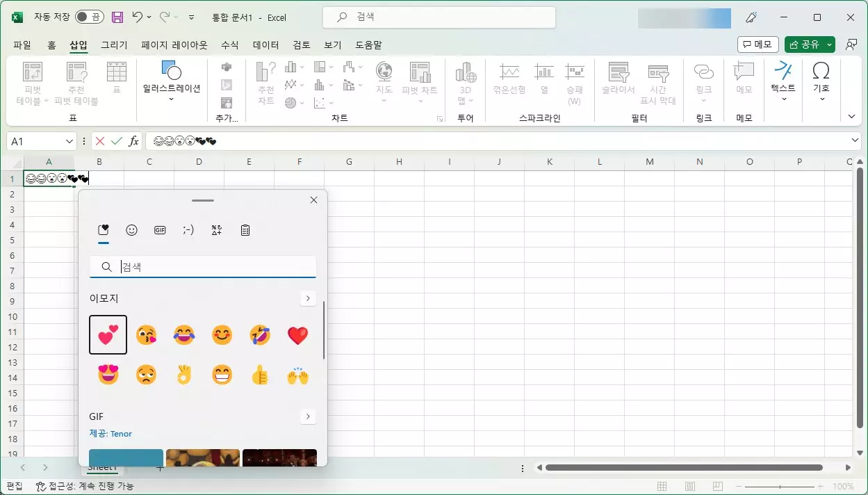Image resolution: width=868 pixels, height=495 pixels.
Task: Insert the pensive sad face emoji
Action: pyautogui.click(x=146, y=375)
